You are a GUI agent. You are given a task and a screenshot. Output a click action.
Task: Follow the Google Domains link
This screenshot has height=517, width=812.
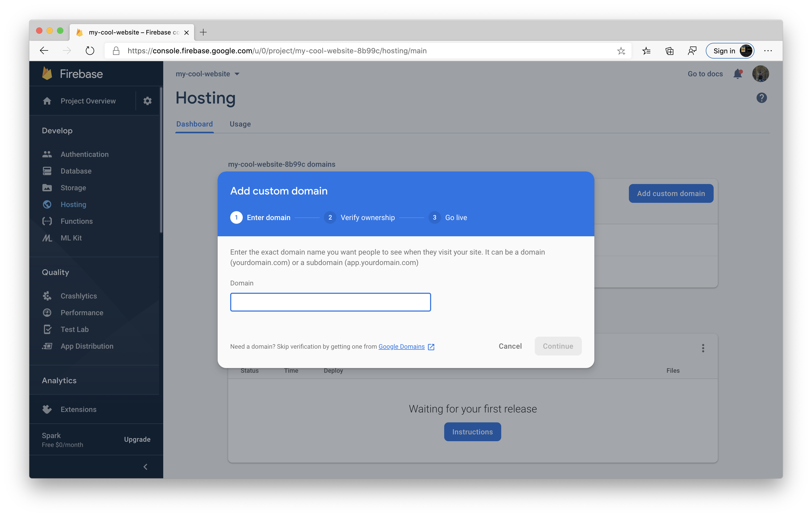click(x=401, y=347)
